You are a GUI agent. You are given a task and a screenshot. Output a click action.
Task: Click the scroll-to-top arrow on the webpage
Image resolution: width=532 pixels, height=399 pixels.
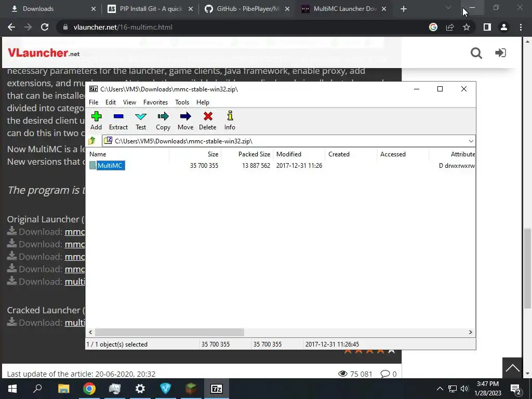point(512,368)
